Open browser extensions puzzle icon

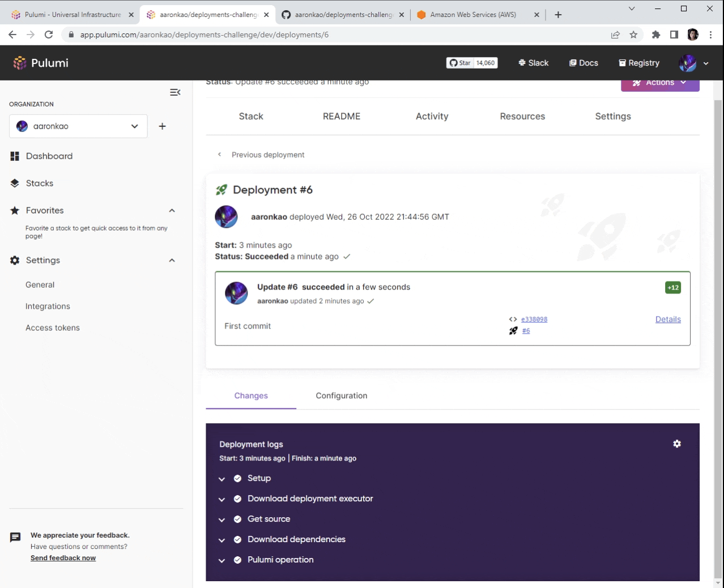(656, 35)
